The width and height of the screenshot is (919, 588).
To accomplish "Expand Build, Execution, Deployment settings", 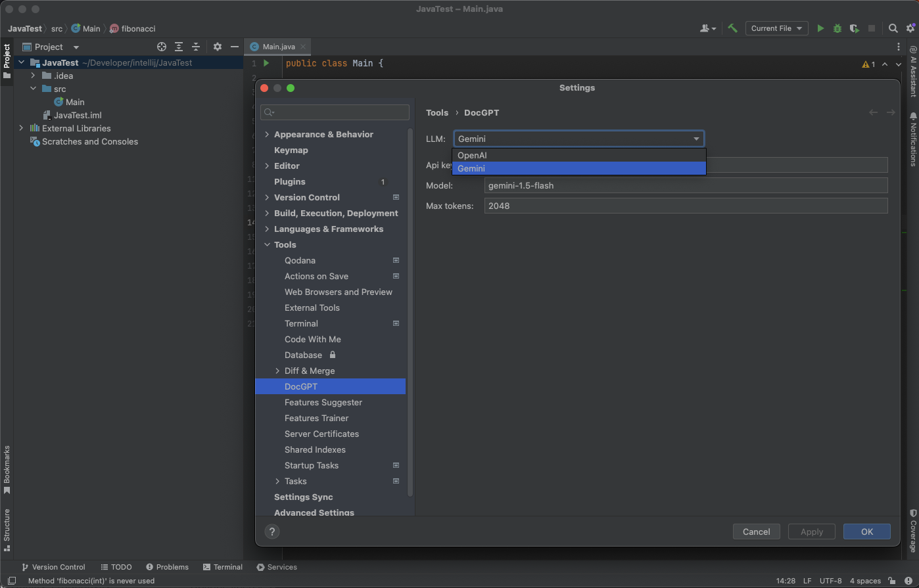I will [267, 213].
